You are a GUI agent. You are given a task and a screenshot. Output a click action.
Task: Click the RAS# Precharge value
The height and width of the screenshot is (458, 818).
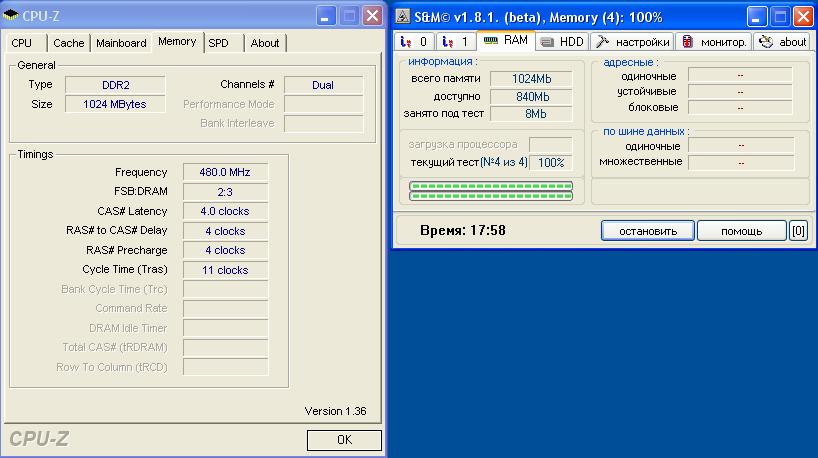(225, 250)
